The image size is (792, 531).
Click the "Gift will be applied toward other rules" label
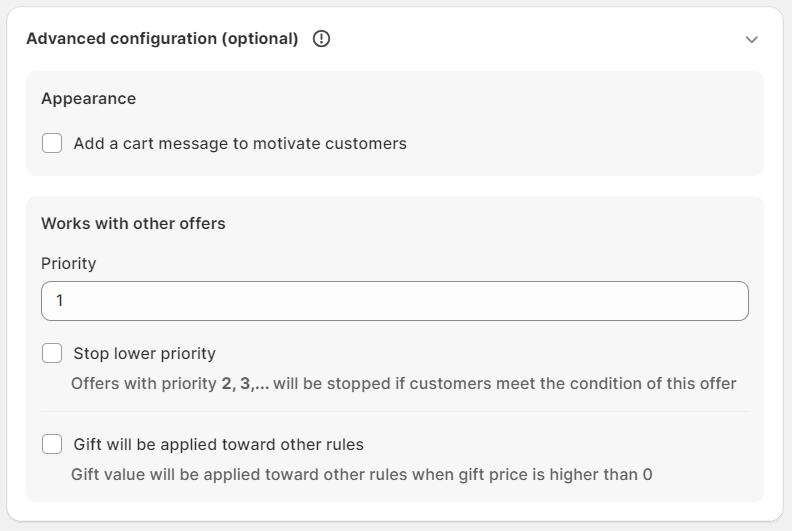pyautogui.click(x=218, y=445)
